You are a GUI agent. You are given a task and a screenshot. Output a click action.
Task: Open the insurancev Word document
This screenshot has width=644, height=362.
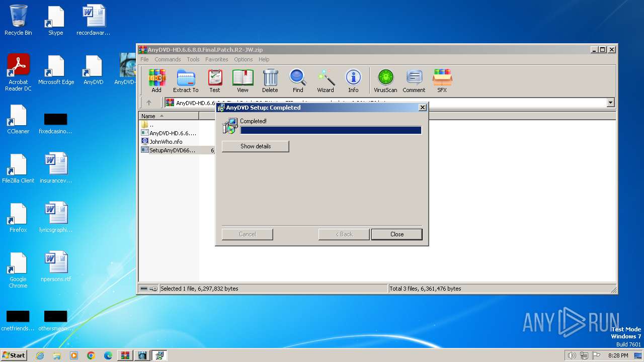[x=55, y=168]
